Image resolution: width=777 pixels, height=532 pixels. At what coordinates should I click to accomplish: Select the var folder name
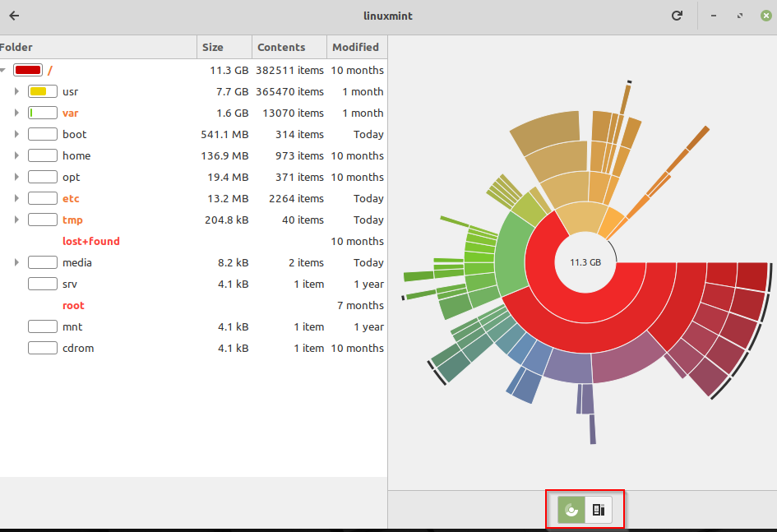point(71,113)
